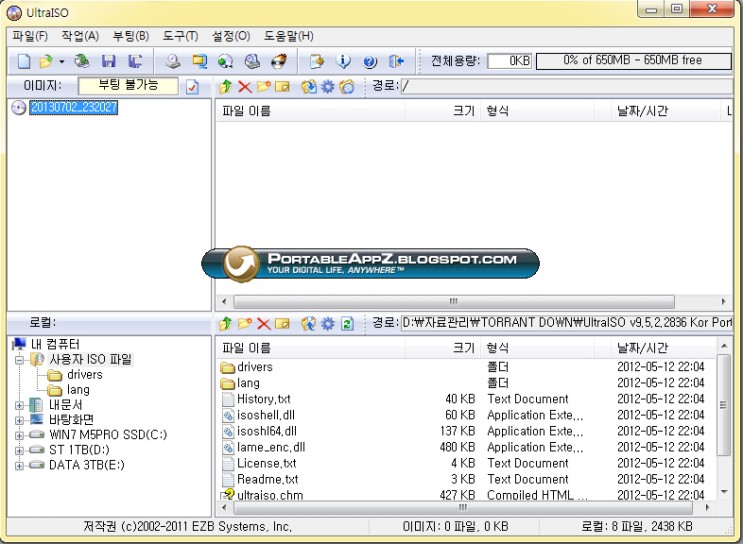Create new folder in the image pane toolbar

coord(263,87)
